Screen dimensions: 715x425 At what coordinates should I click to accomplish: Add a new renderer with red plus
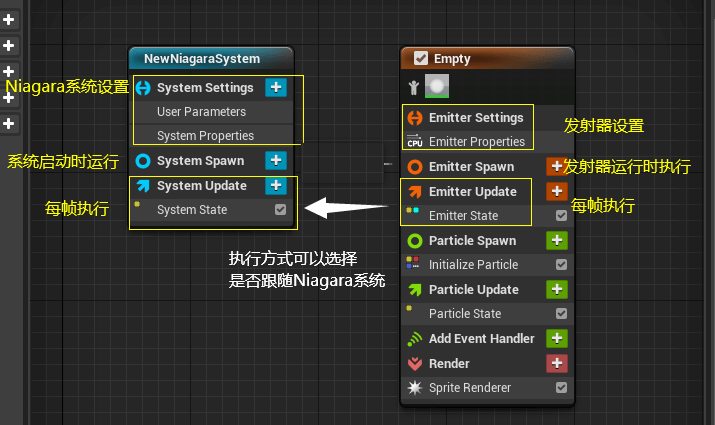pyautogui.click(x=557, y=363)
